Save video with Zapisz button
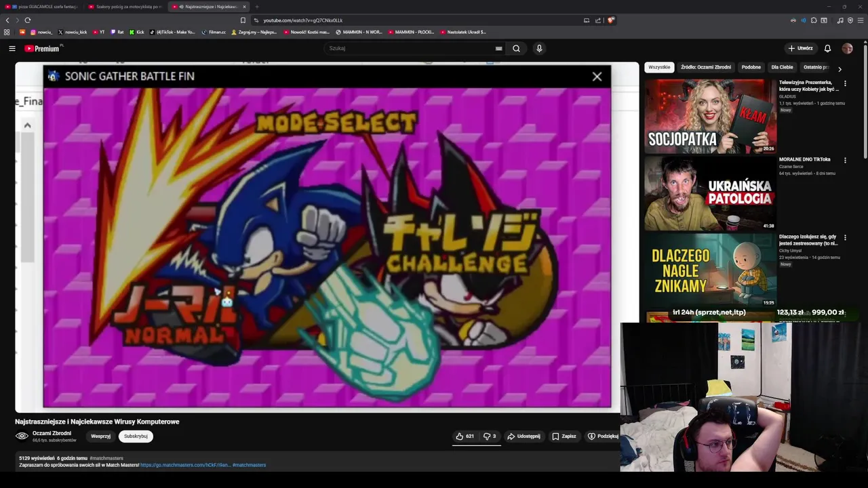Screen dimensions: 868x488 [x=564, y=436]
